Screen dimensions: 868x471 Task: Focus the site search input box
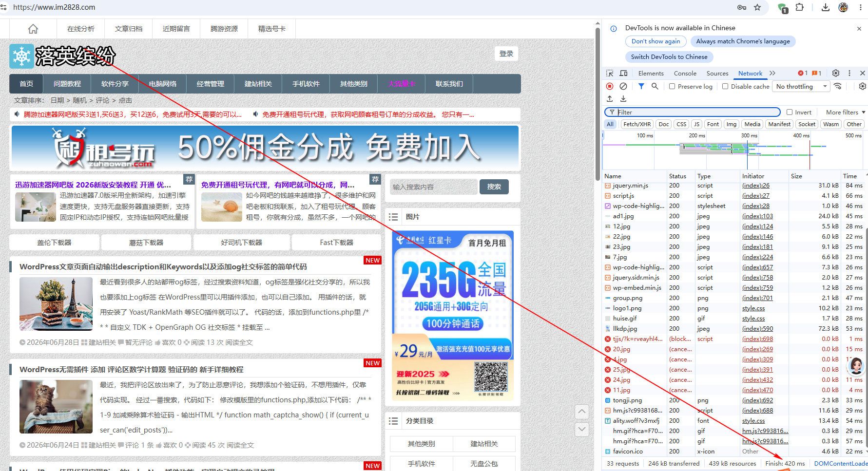[x=433, y=187]
